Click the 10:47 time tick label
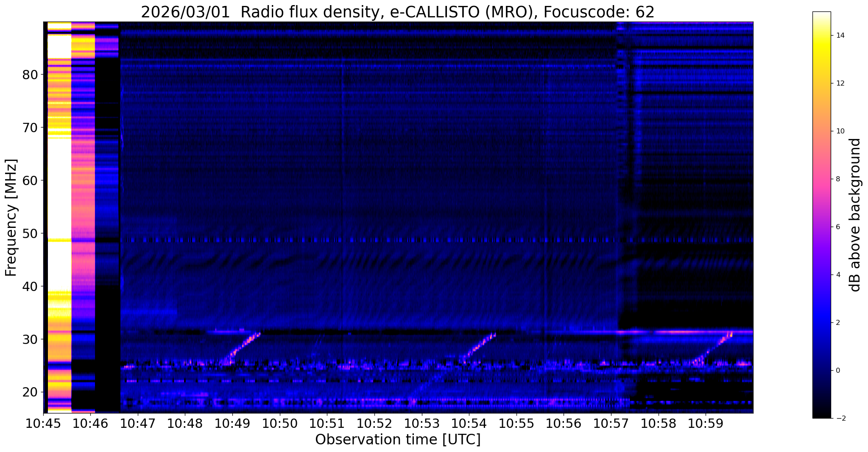This screenshot has width=868, height=452. tap(138, 423)
